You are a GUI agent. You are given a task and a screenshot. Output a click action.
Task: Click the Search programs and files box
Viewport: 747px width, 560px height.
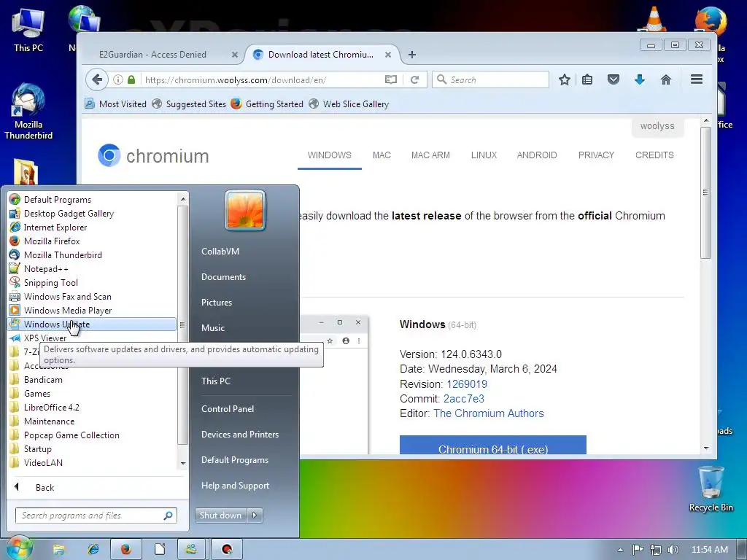click(96, 516)
